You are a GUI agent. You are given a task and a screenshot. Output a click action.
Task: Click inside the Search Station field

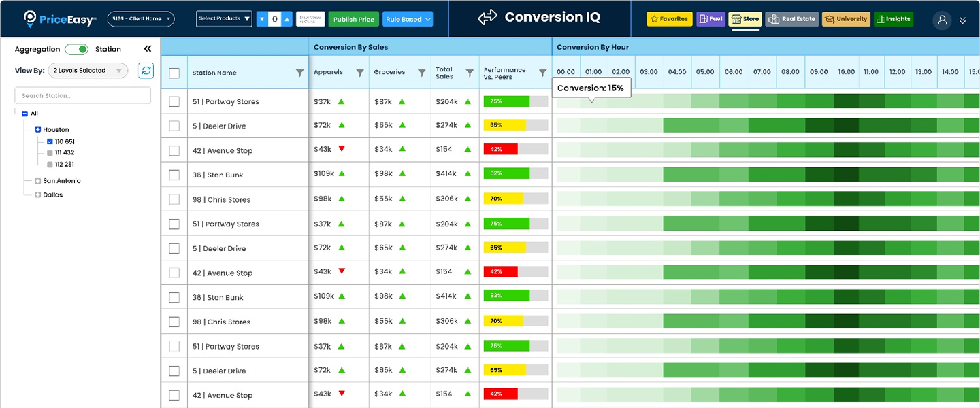coord(82,95)
